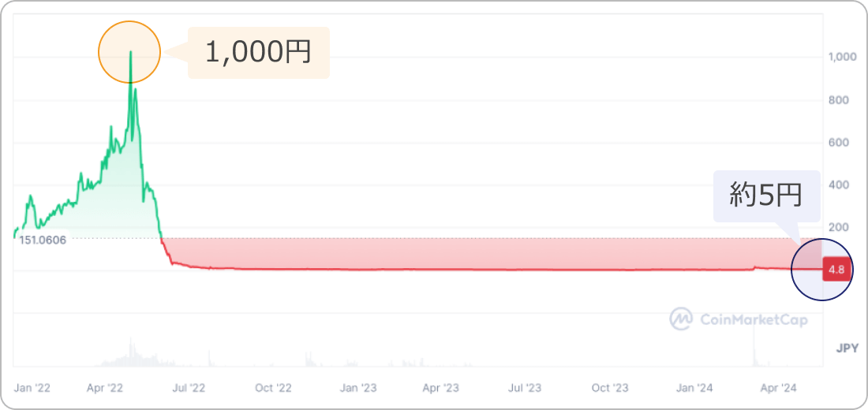868x410 pixels.
Task: Select the Apr '22 axis label
Action: pyautogui.click(x=105, y=388)
